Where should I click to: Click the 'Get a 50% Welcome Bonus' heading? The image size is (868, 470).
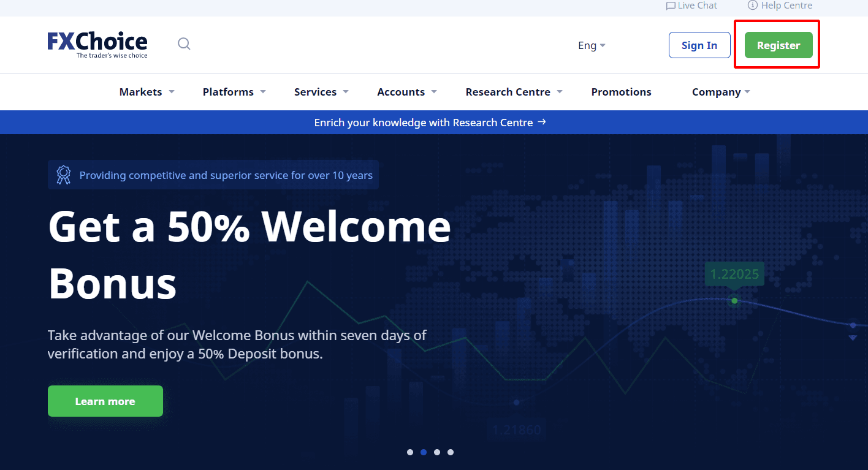249,255
